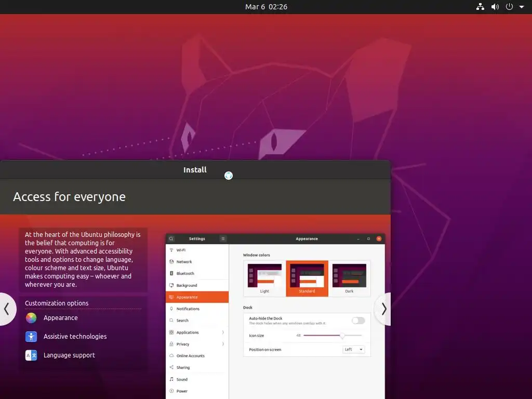The image size is (532, 399).
Task: Open the Position on screen dropdown
Action: tap(353, 350)
